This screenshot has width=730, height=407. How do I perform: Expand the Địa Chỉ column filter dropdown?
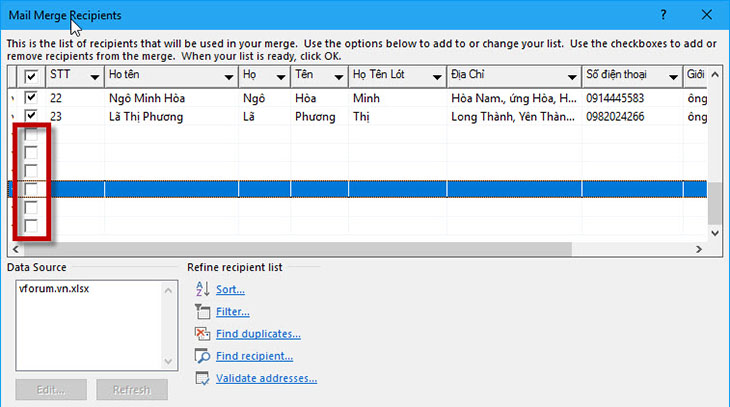click(x=570, y=77)
